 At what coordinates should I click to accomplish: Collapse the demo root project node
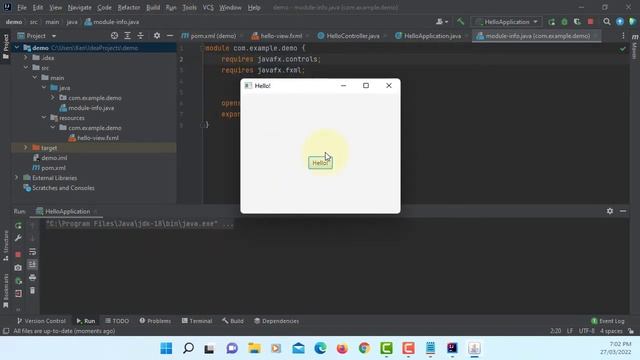17,48
